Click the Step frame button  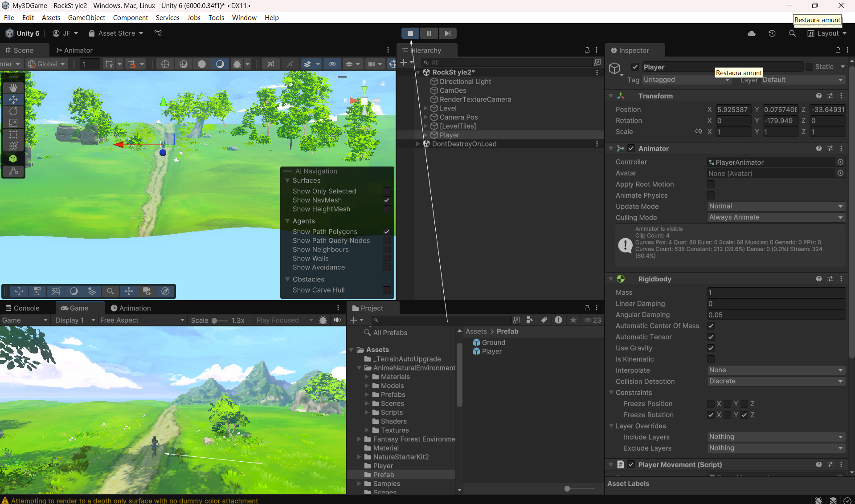pyautogui.click(x=447, y=33)
